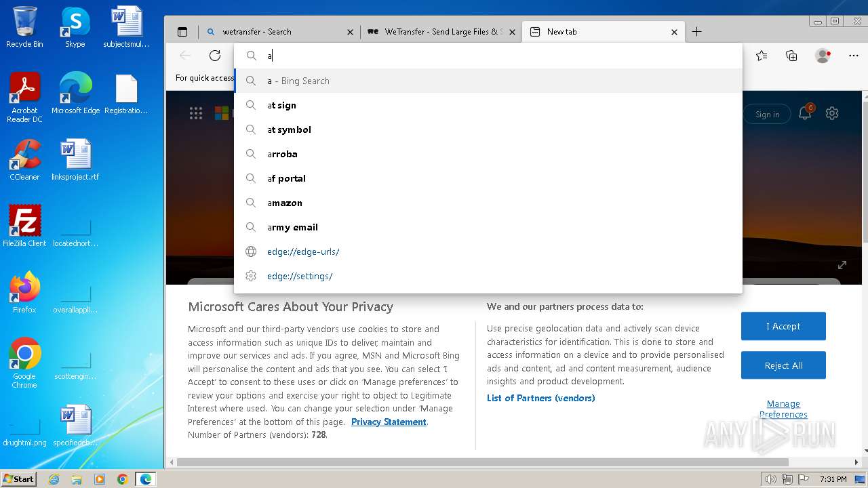This screenshot has width=868, height=488.
Task: Open the Registratio blank file icon
Action: [x=126, y=94]
